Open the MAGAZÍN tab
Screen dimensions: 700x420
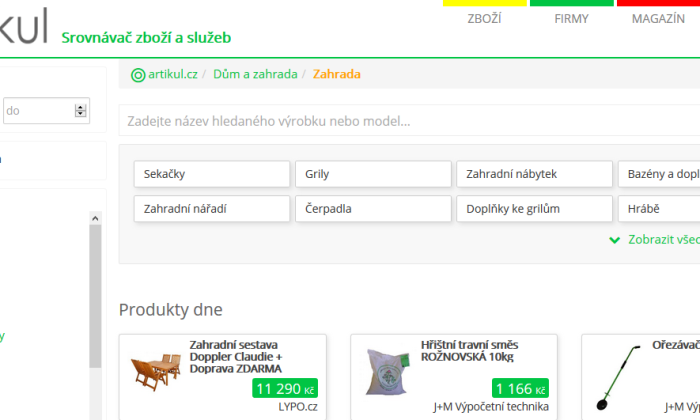(658, 19)
